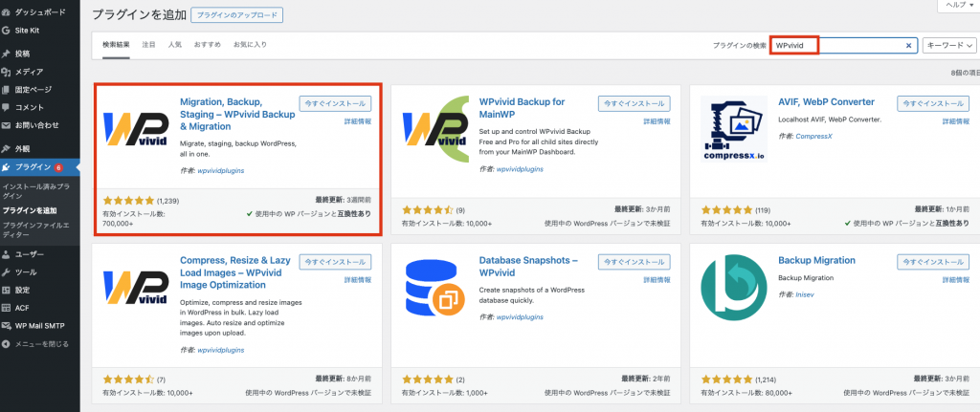The width and height of the screenshot is (980, 412).
Task: Open インストール済みプラグイン in the sidebar
Action: click(x=36, y=190)
